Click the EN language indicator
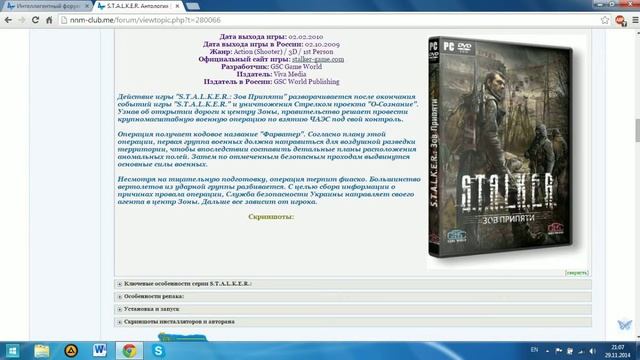640x360 pixels. 534,350
